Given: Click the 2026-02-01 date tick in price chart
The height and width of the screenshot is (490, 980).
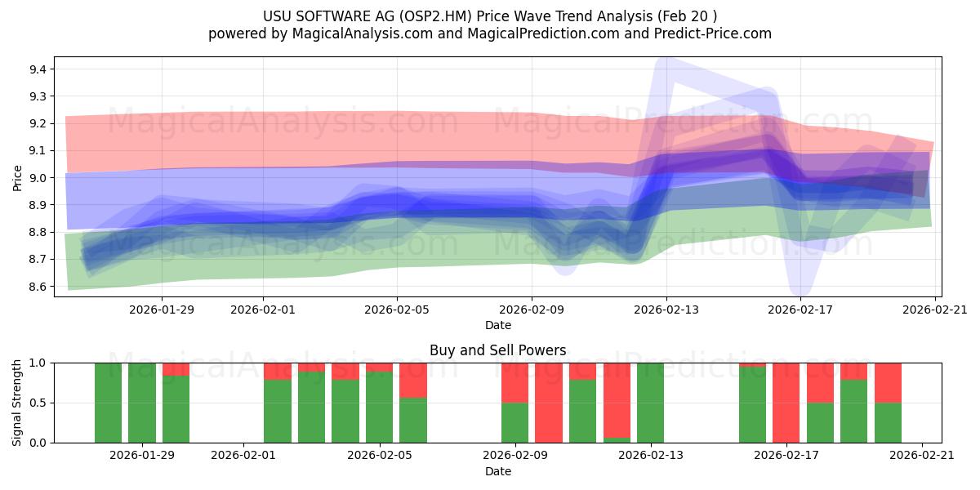Looking at the screenshot, I should [x=263, y=310].
